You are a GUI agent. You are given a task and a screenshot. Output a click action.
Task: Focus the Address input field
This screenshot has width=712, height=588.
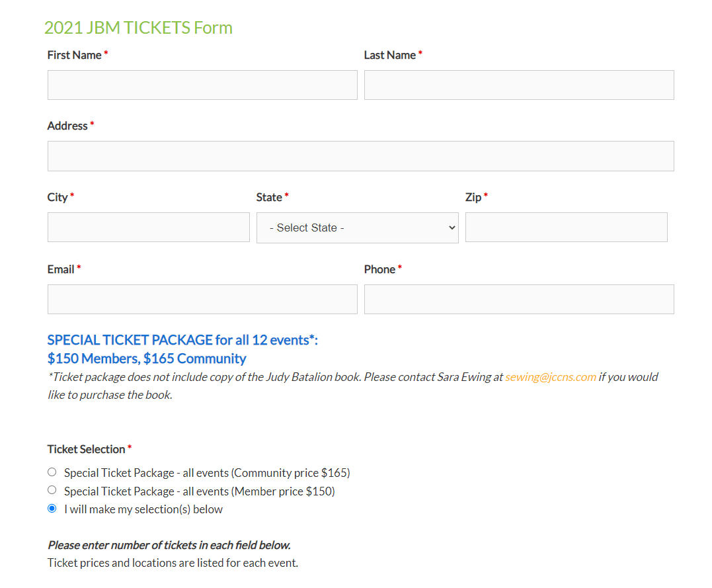[360, 156]
